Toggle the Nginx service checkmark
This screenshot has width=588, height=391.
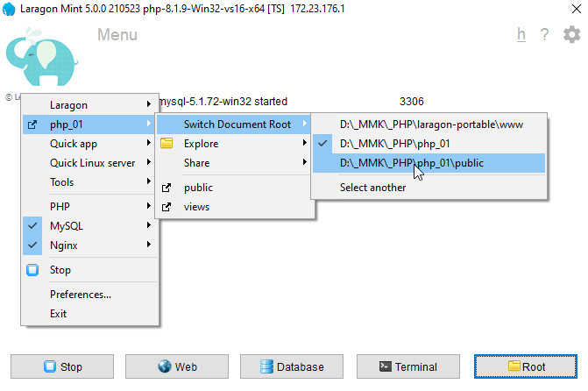[33, 245]
